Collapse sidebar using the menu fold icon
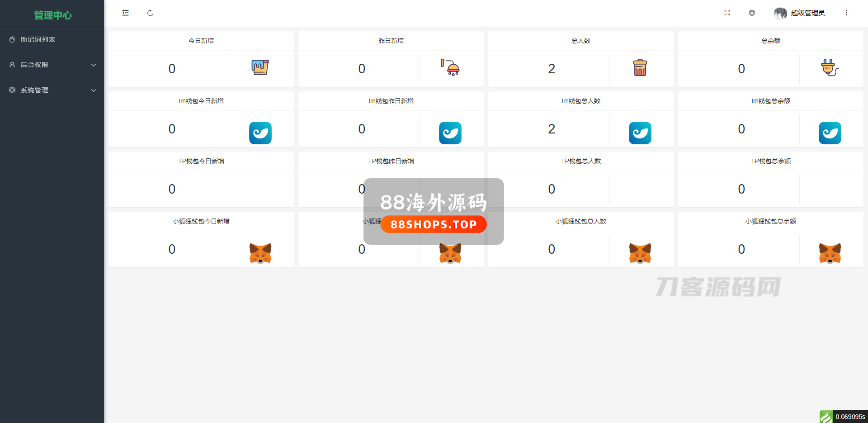 (x=125, y=13)
